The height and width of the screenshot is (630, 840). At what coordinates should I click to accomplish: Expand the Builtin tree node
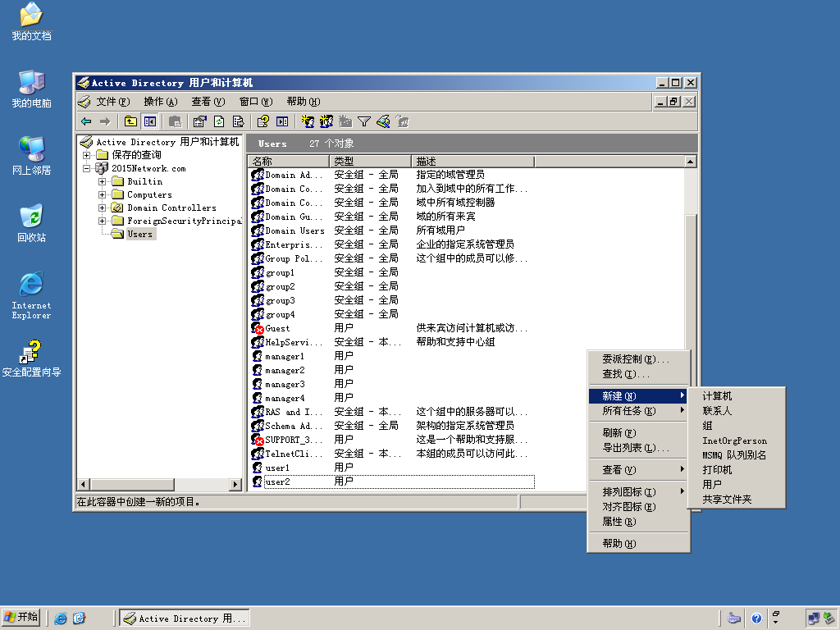tap(102, 181)
